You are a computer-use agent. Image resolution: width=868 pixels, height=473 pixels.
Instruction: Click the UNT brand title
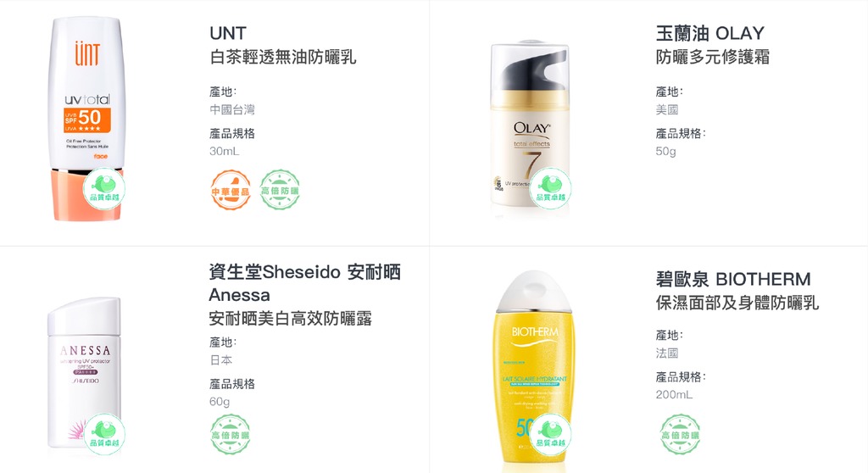click(x=227, y=33)
